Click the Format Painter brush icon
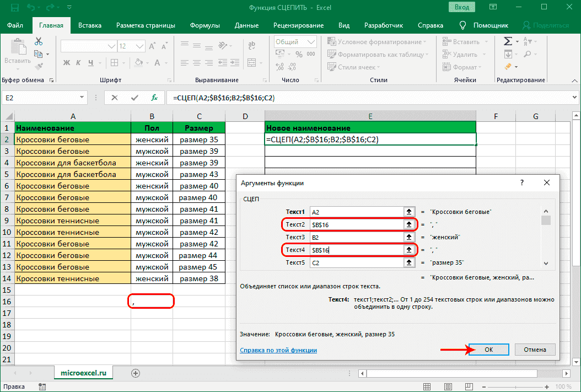The image size is (581, 392). pyautogui.click(x=39, y=66)
